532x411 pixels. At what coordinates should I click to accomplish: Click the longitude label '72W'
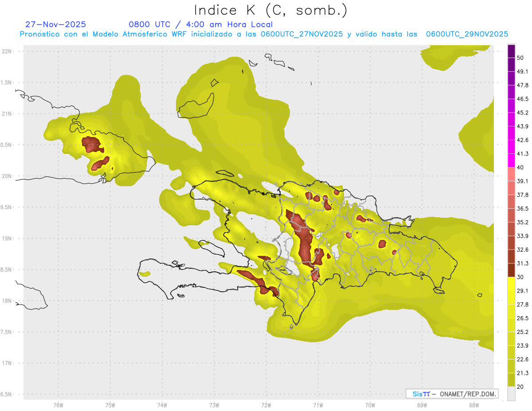tap(266, 405)
